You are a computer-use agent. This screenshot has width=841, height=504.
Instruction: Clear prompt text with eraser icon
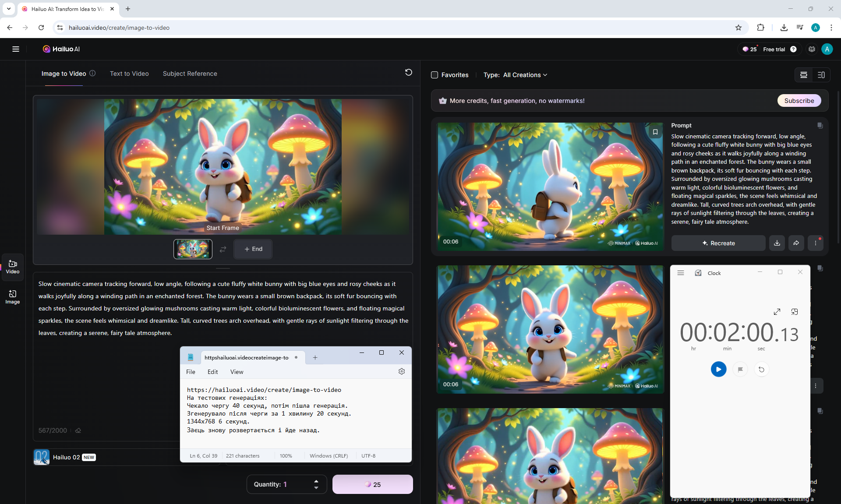click(78, 430)
